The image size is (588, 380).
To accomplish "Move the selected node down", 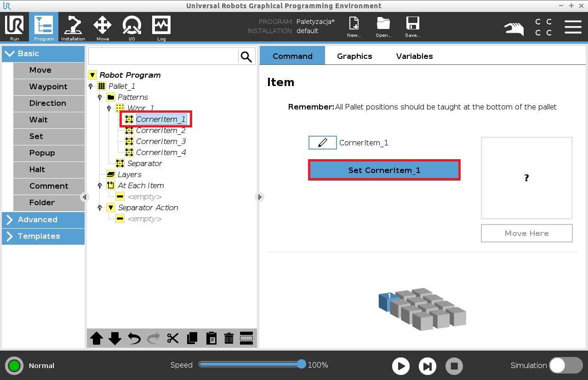I will (x=115, y=339).
